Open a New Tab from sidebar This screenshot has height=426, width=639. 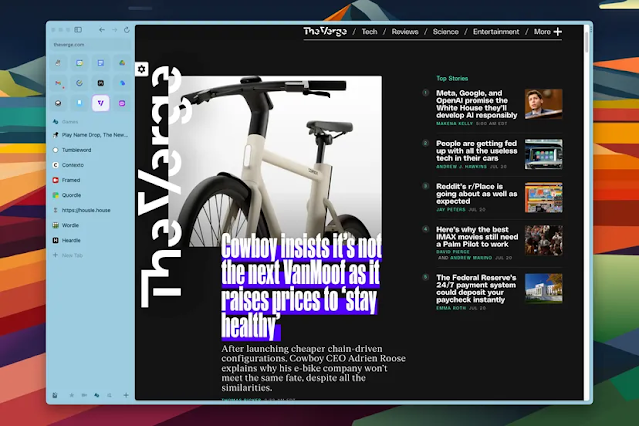90,256
